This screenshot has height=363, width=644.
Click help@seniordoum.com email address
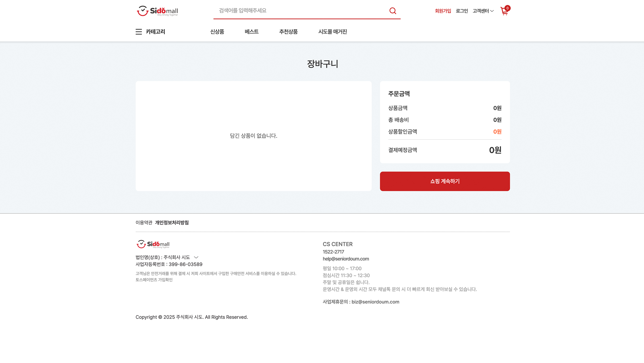346,259
